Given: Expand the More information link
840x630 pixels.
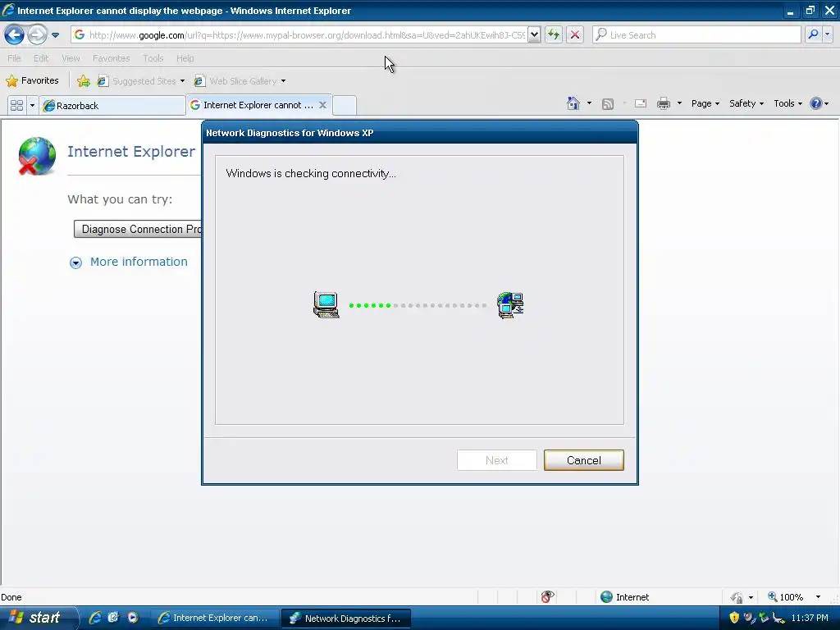Looking at the screenshot, I should (139, 262).
